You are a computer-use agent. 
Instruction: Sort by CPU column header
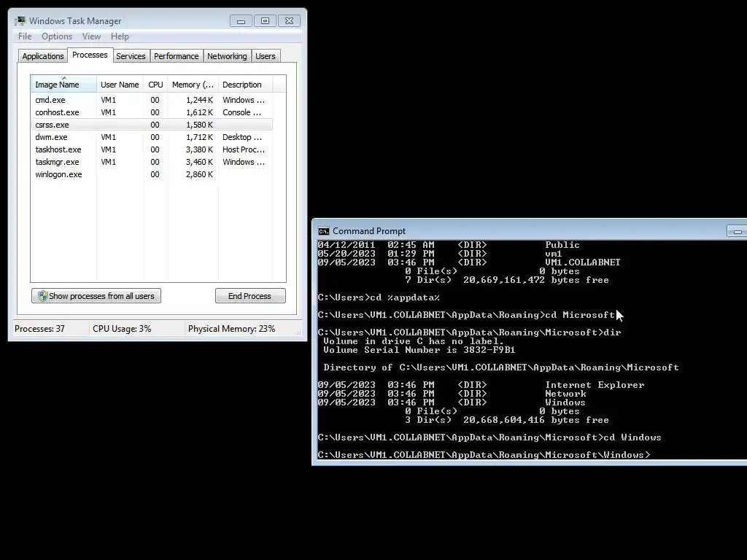coord(155,85)
